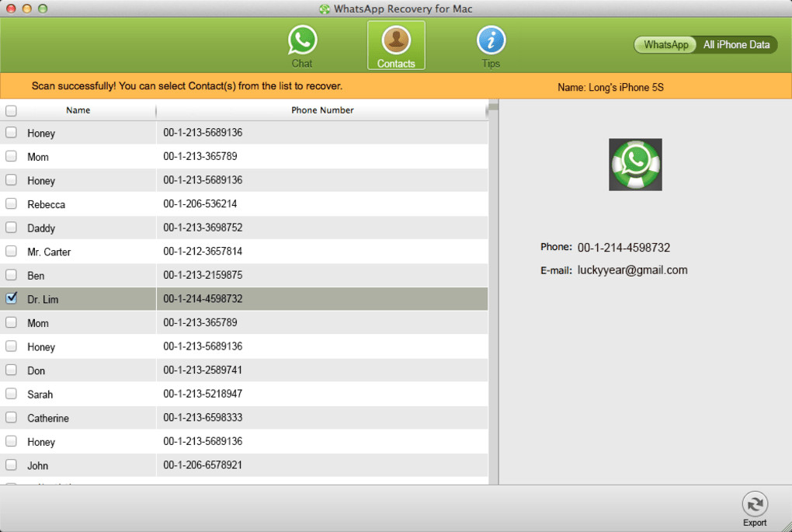Screen dimensions: 792x532
Task: Select the Don contact name
Action: (36, 370)
